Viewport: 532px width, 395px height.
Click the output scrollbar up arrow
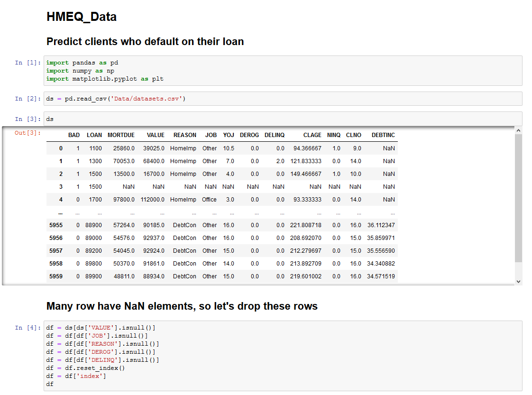point(518,130)
